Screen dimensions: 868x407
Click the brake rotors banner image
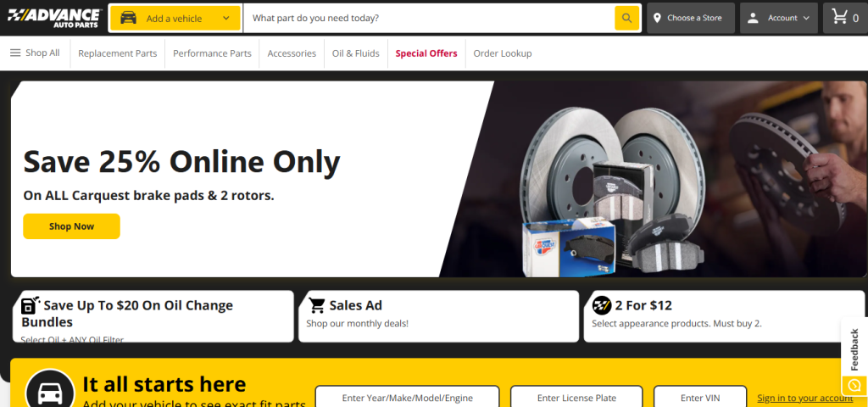(654, 179)
